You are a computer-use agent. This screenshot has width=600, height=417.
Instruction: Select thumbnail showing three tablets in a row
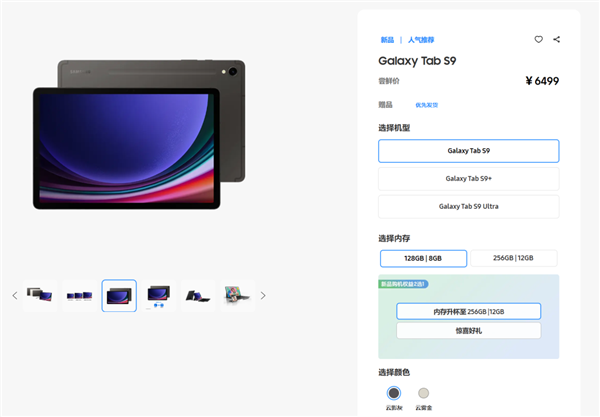point(80,295)
